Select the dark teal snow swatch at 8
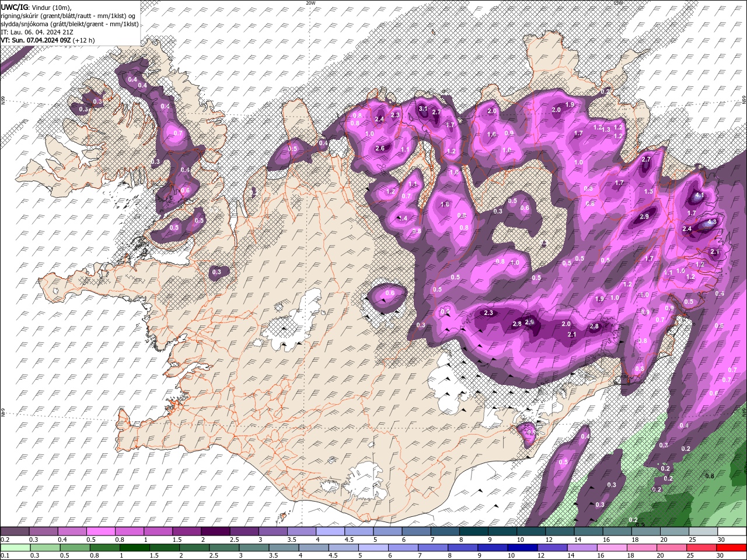 (x=474, y=531)
